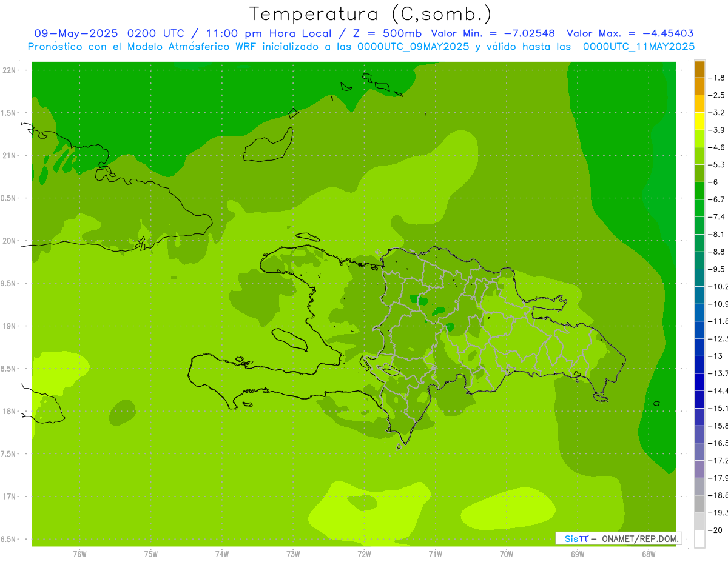Click the -8.1 legend value
This screenshot has height=562, width=728.
717,235
